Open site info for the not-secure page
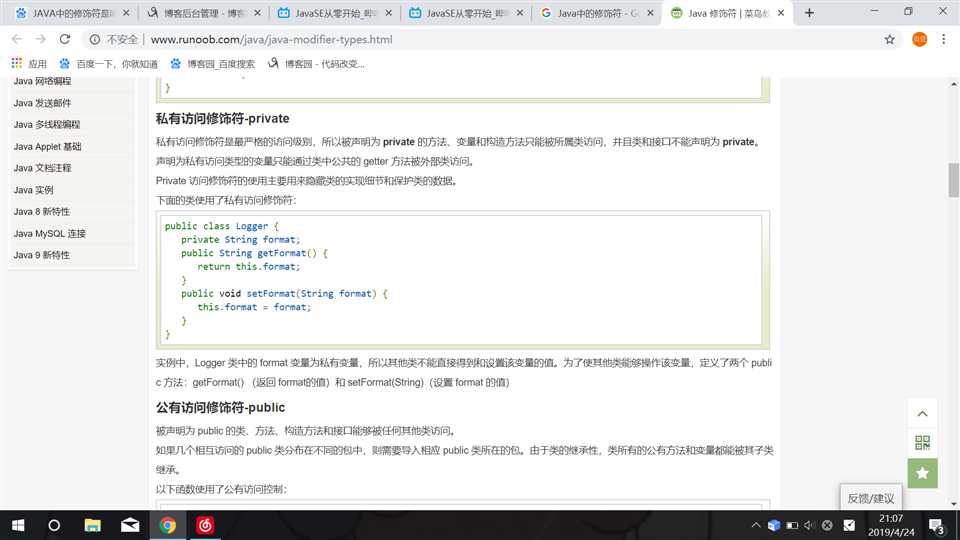This screenshot has height=540, width=960. pos(94,39)
